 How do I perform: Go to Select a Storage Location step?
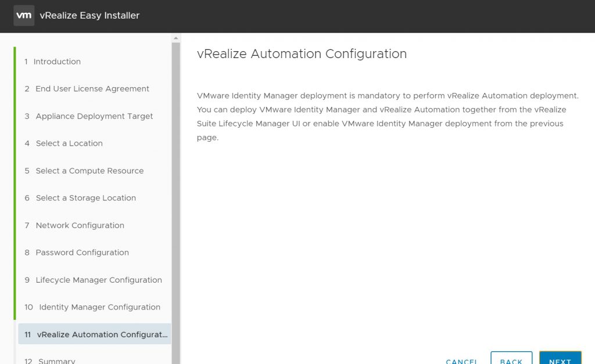pos(80,198)
